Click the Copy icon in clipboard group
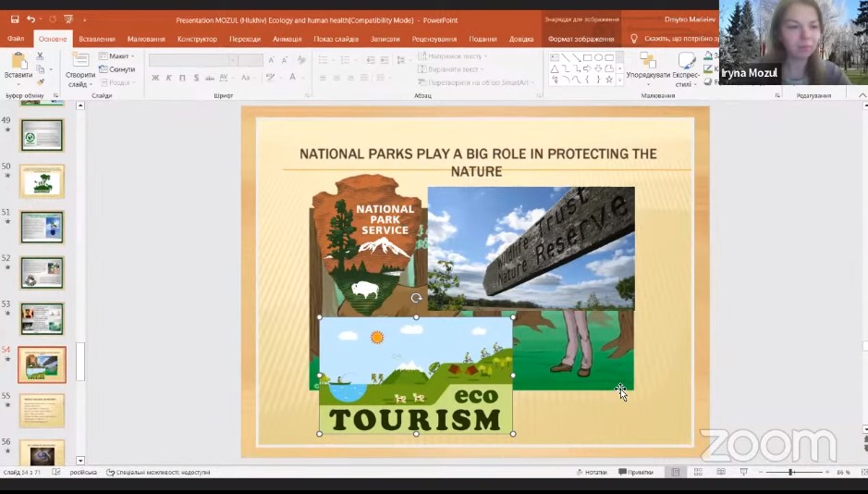 coord(41,69)
